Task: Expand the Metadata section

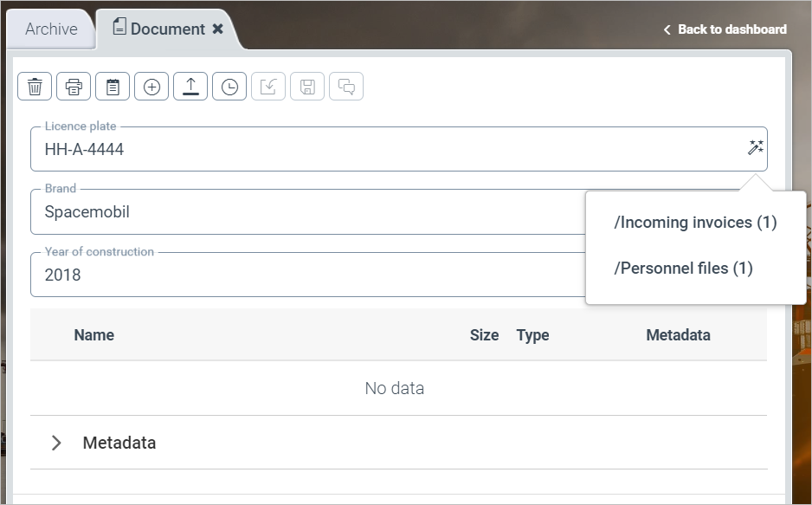Action: [x=57, y=443]
